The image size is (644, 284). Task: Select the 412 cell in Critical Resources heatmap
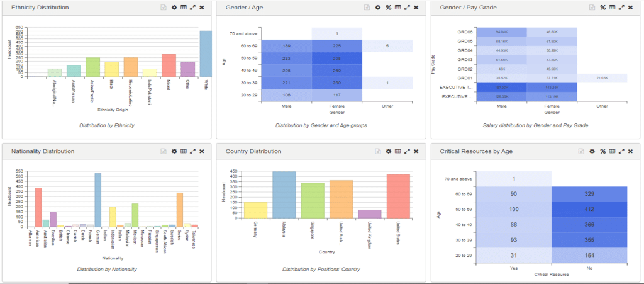589,210
